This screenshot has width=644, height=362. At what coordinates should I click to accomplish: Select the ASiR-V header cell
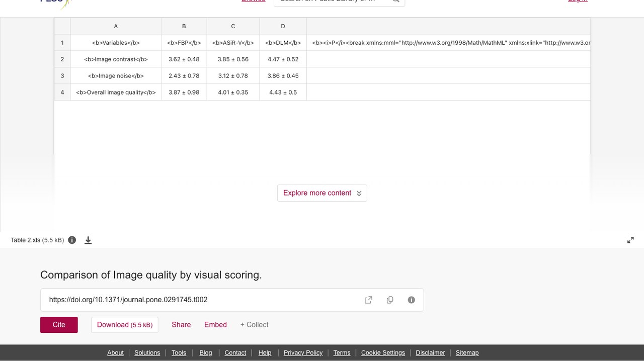click(x=233, y=43)
